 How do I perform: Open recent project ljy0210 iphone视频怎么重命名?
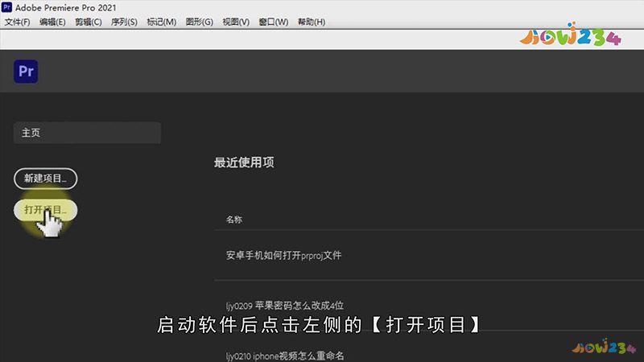[285, 356]
